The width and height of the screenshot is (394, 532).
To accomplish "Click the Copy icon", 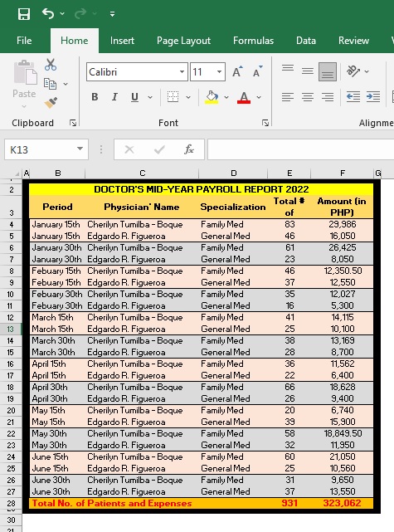I will pyautogui.click(x=50, y=84).
